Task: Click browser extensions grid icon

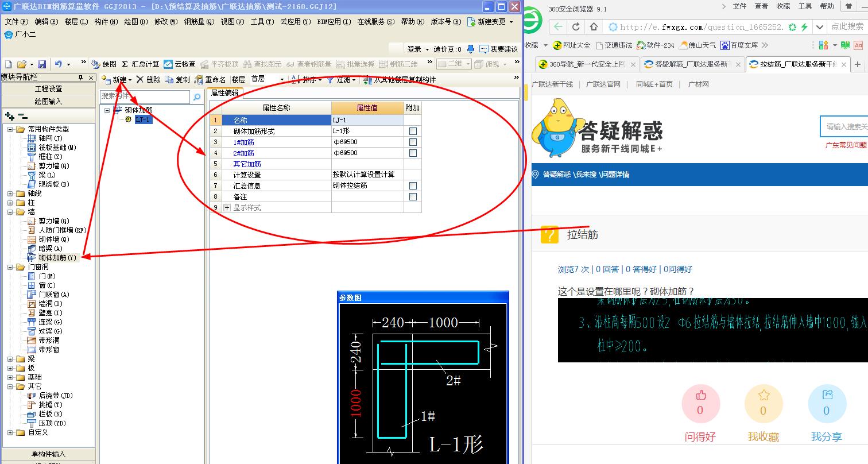Action: pyautogui.click(x=823, y=45)
